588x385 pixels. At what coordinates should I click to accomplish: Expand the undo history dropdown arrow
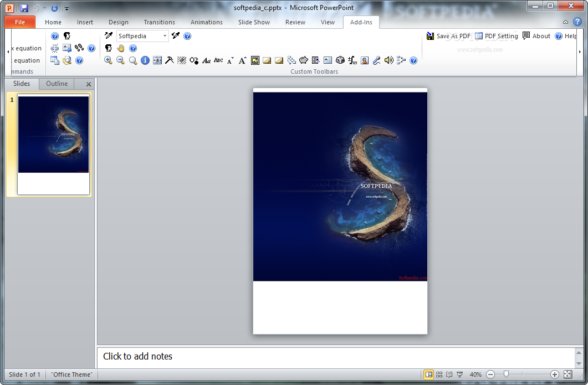click(45, 8)
